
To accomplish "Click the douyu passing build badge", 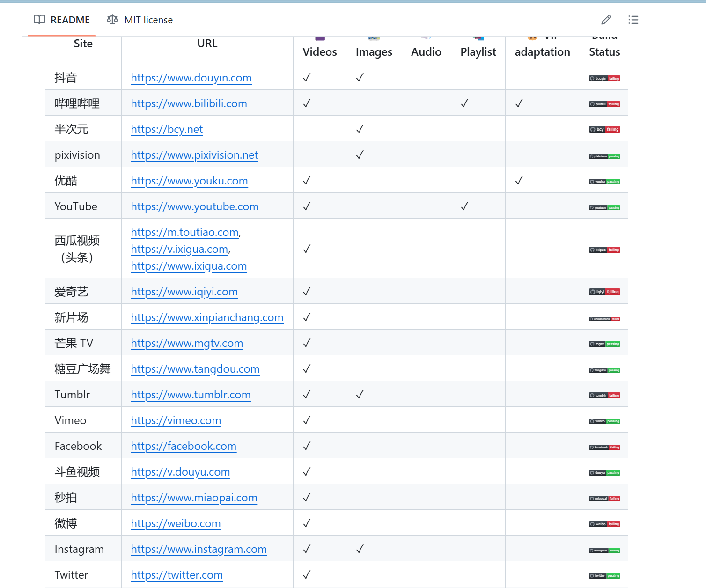I will point(604,472).
